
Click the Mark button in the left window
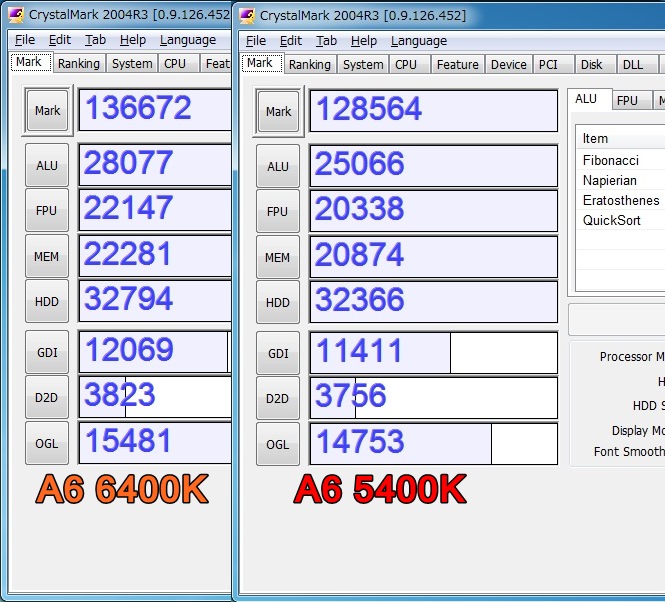pyautogui.click(x=47, y=110)
